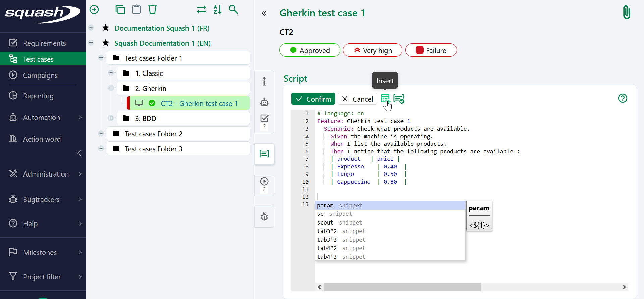Expand the Documentation Squash 1 (FR) project

[x=91, y=28]
